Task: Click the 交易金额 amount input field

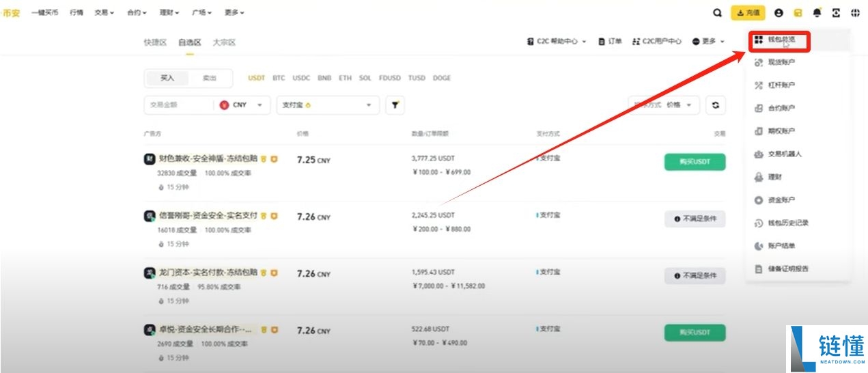Action: (x=178, y=105)
